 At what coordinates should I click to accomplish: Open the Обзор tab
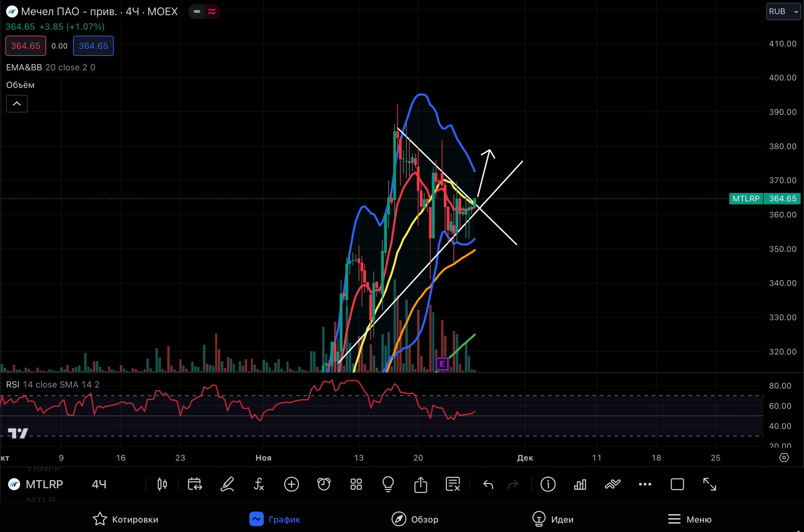pyautogui.click(x=415, y=519)
